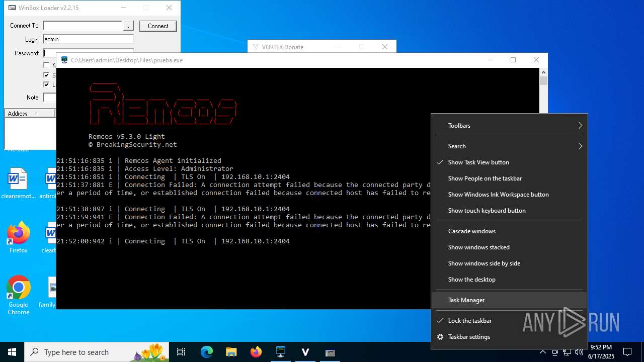Click the console scrollbar up arrow
644x362 pixels.
pyautogui.click(x=543, y=72)
